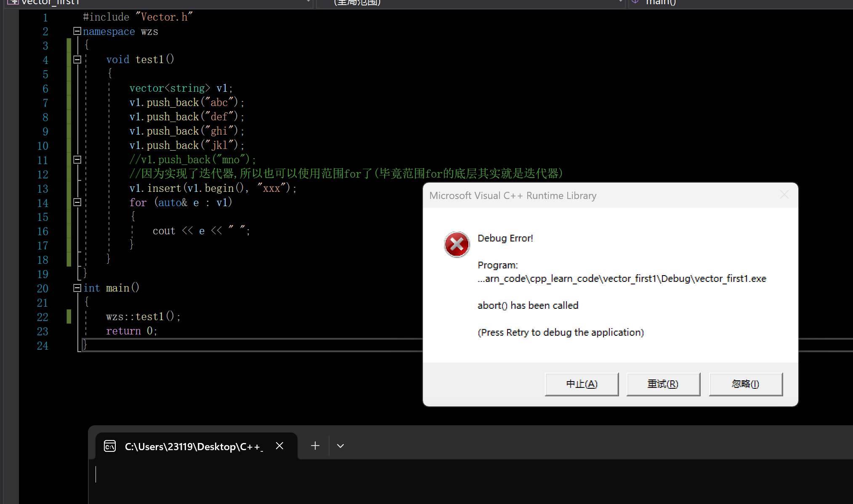Click the Press Retry to debug text
This screenshot has height=504, width=853.
(561, 332)
